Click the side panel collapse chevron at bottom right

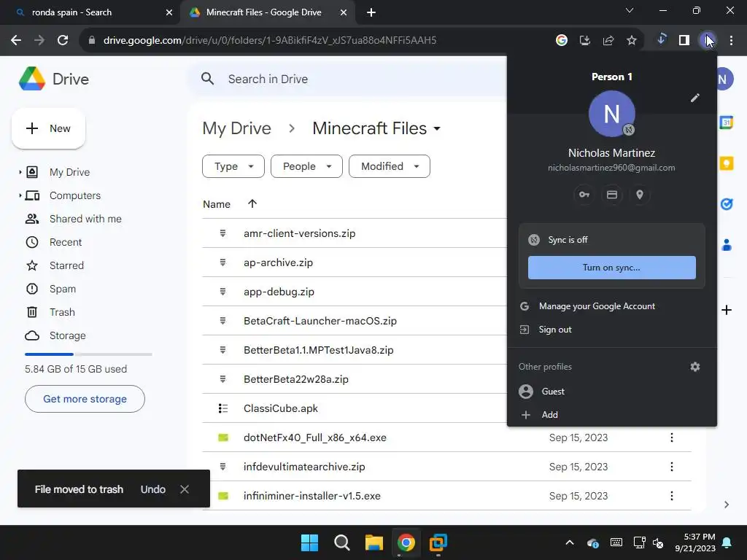pyautogui.click(x=727, y=505)
